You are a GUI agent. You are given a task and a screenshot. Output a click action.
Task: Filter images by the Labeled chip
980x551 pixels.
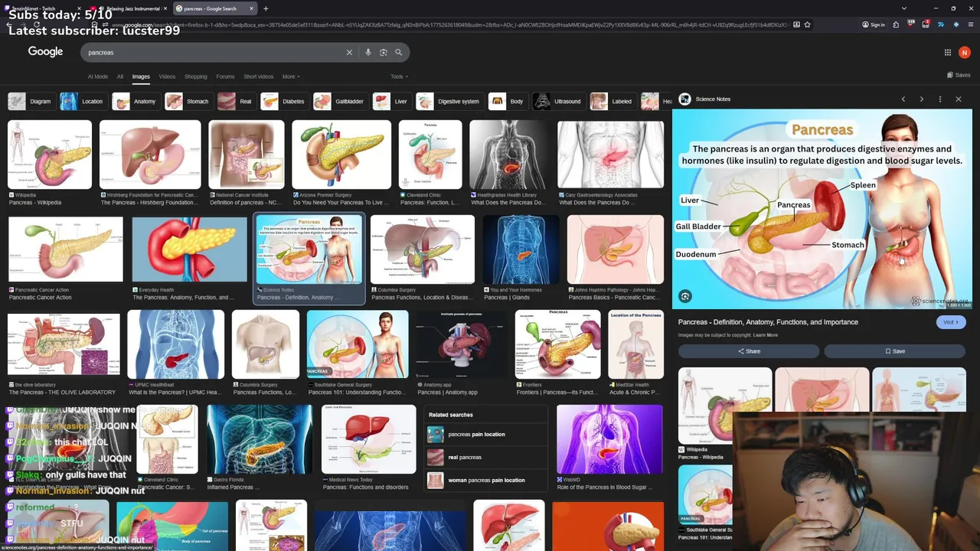pyautogui.click(x=612, y=101)
